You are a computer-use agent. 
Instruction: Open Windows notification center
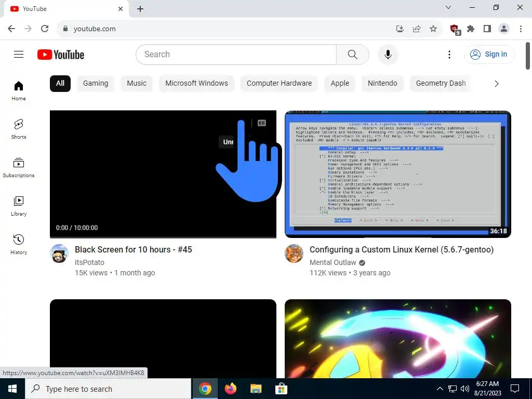(515, 389)
